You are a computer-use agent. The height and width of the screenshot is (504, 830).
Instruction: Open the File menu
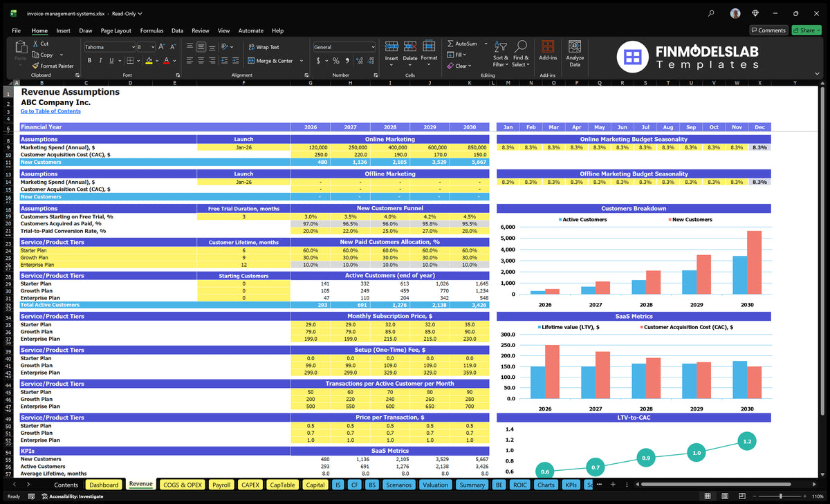(17, 30)
